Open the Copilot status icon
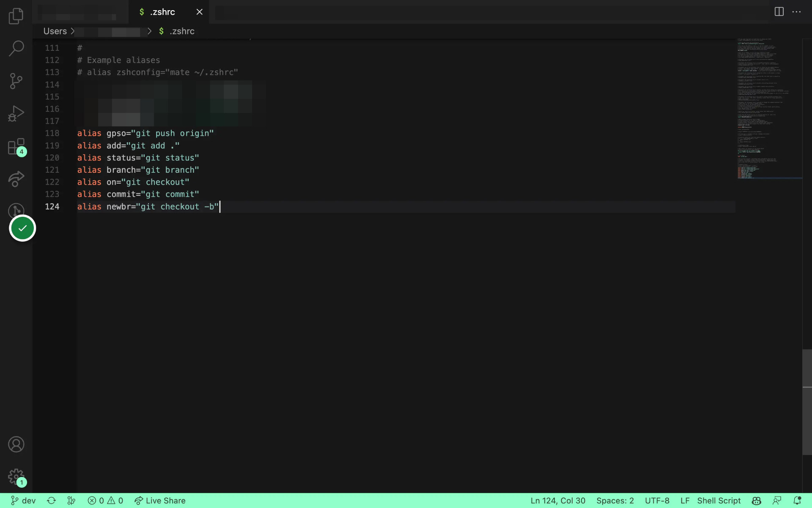This screenshot has height=508, width=812. tap(757, 501)
